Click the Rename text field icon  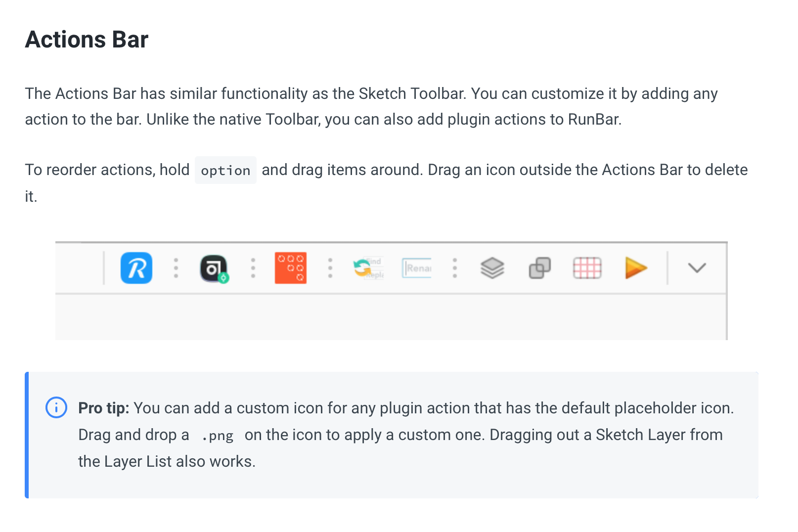417,268
